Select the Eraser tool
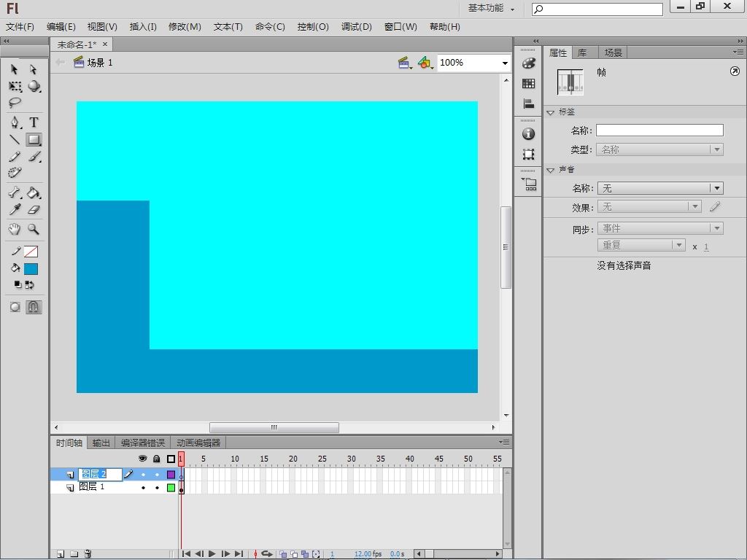The image size is (747, 560). (34, 209)
